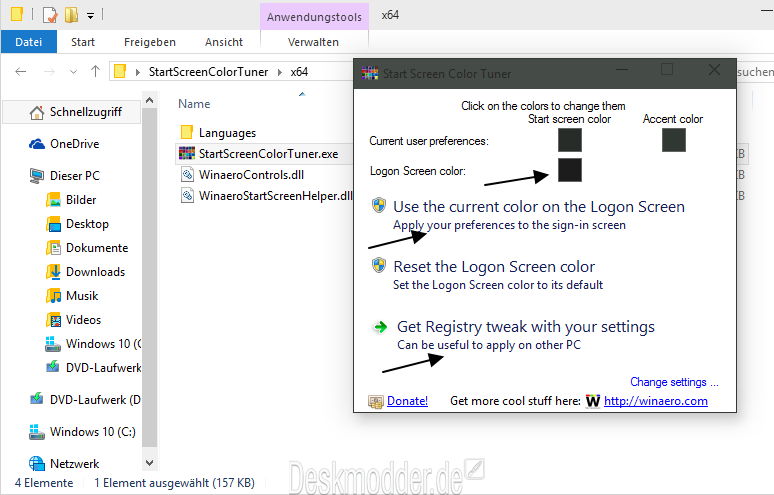This screenshot has height=495, width=774.
Task: Click the WinaeroControls.dll file icon
Action: tap(187, 175)
